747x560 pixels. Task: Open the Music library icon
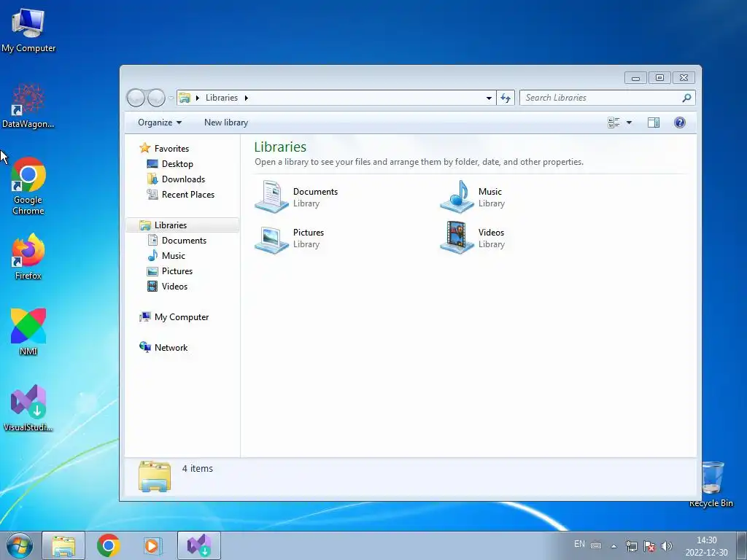click(457, 196)
